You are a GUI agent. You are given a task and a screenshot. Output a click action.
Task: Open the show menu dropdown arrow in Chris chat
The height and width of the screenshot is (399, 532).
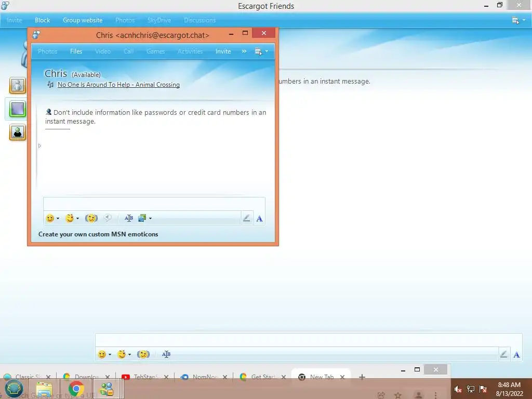point(267,51)
